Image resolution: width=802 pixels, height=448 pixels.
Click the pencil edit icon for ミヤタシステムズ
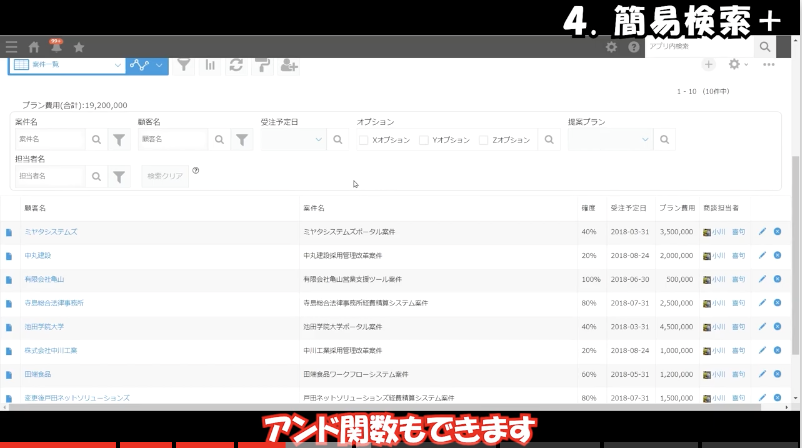pyautogui.click(x=762, y=231)
